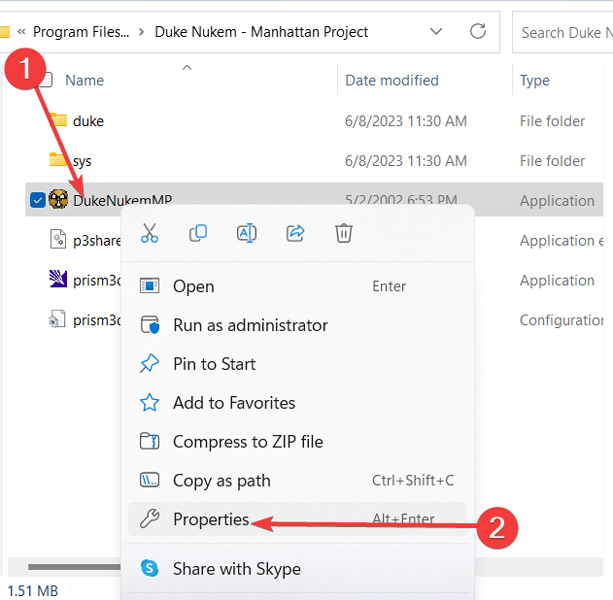Choose Add to Favorites
Screen dimensions: 613x600
coord(298,403)
